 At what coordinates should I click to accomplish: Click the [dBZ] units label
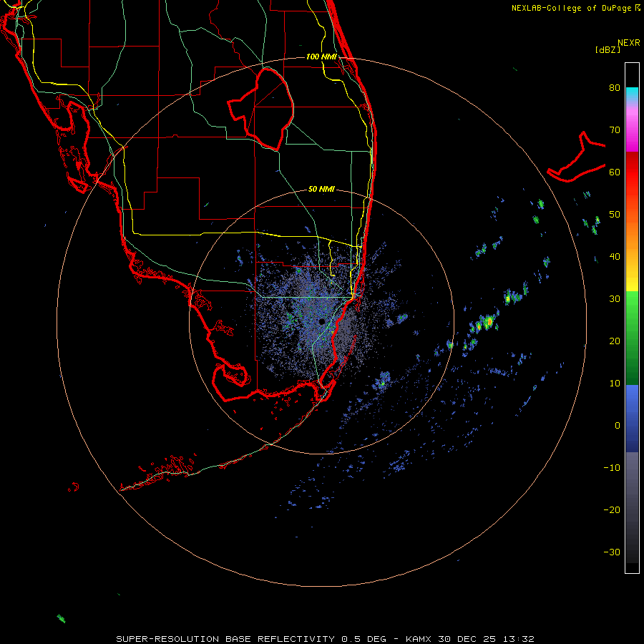[x=608, y=50]
